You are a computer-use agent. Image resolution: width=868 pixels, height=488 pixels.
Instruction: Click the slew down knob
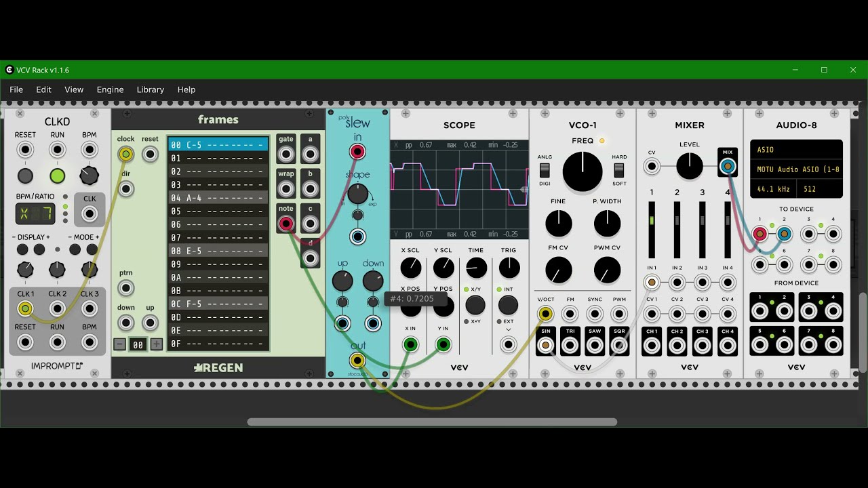coord(373,281)
